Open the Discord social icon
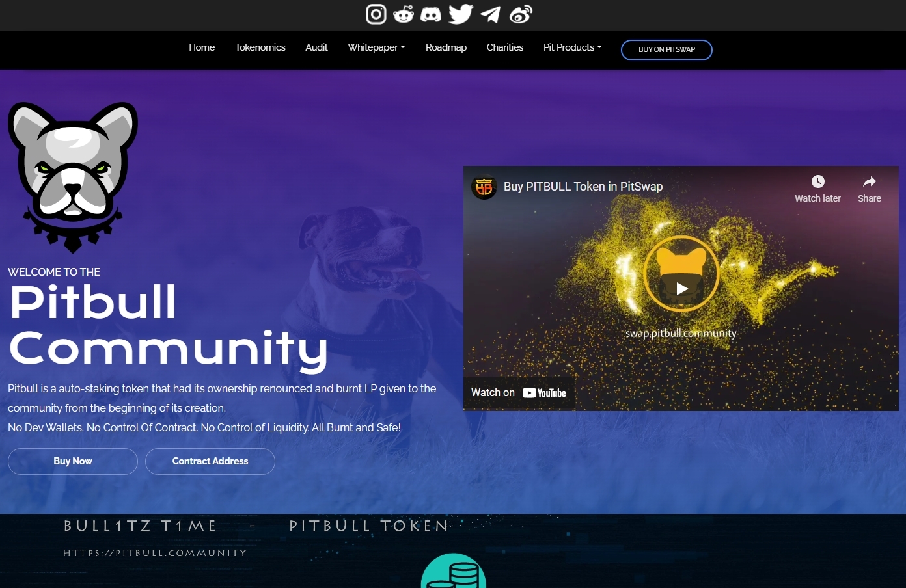This screenshot has height=588, width=906. coord(431,14)
